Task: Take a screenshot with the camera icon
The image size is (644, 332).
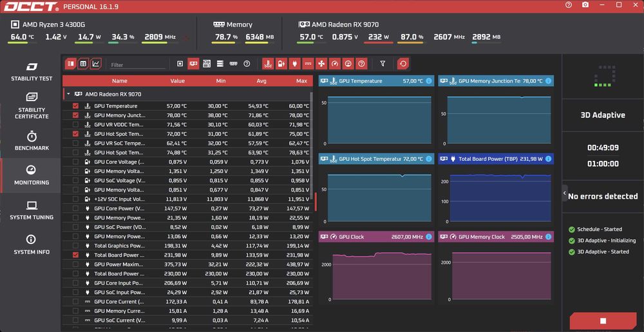Action: [x=585, y=5]
